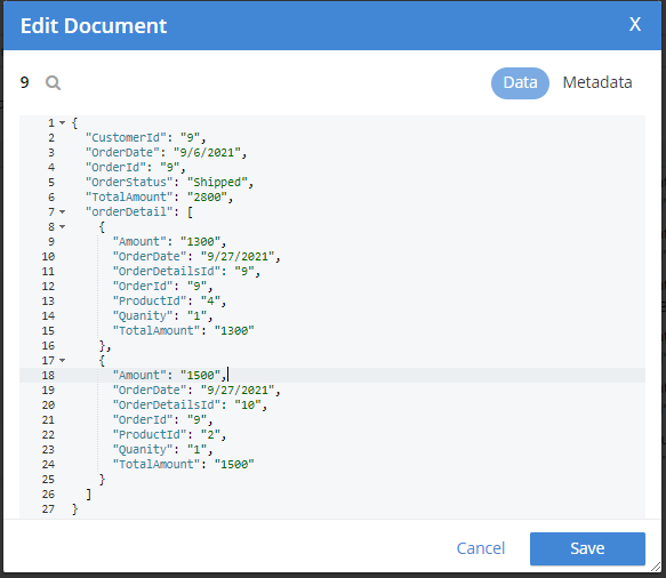Collapse the orderDetail array on line 7
666x578 pixels.
tap(62, 212)
